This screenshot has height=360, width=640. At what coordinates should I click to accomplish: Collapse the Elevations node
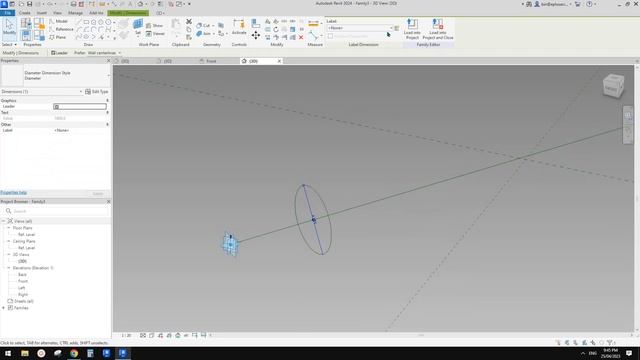tap(8, 268)
